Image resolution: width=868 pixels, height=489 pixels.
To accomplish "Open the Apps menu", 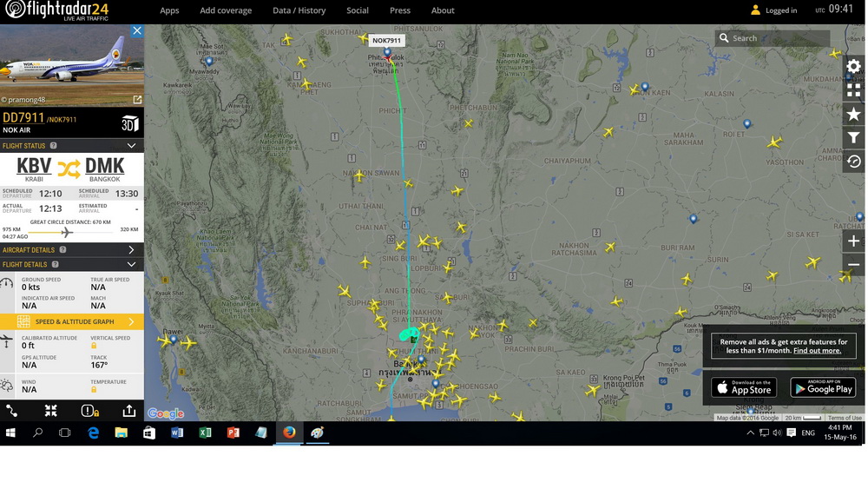I will (x=169, y=10).
